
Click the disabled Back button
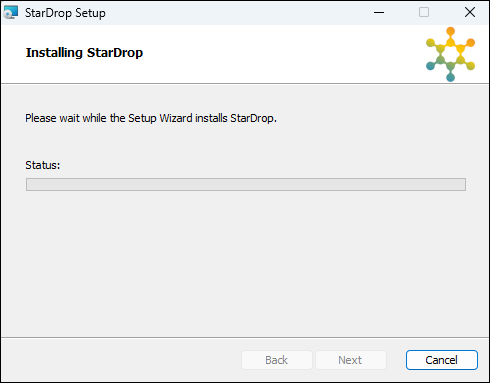[x=277, y=360]
